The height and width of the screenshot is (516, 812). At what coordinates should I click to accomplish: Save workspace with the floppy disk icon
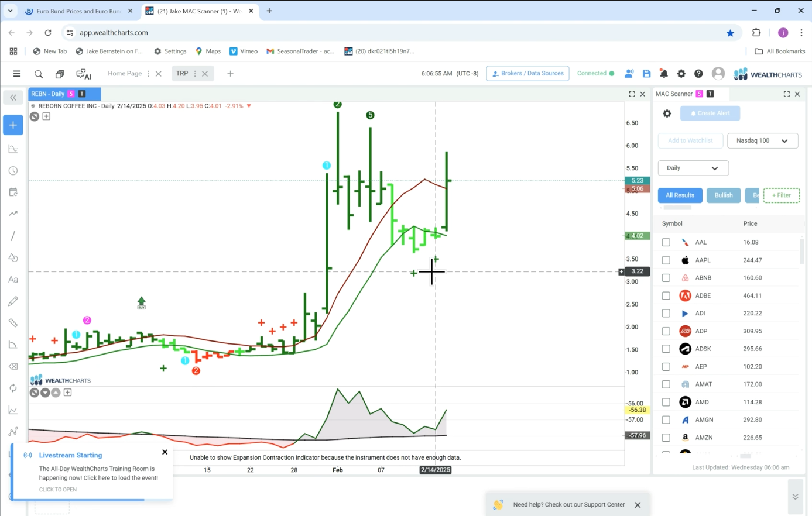[x=646, y=74]
